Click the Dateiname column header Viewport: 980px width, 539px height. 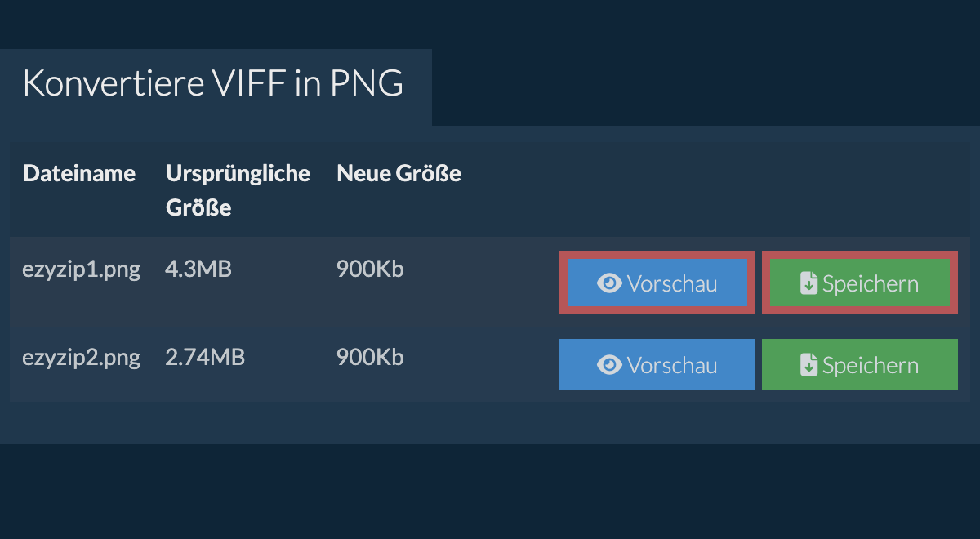(79, 173)
